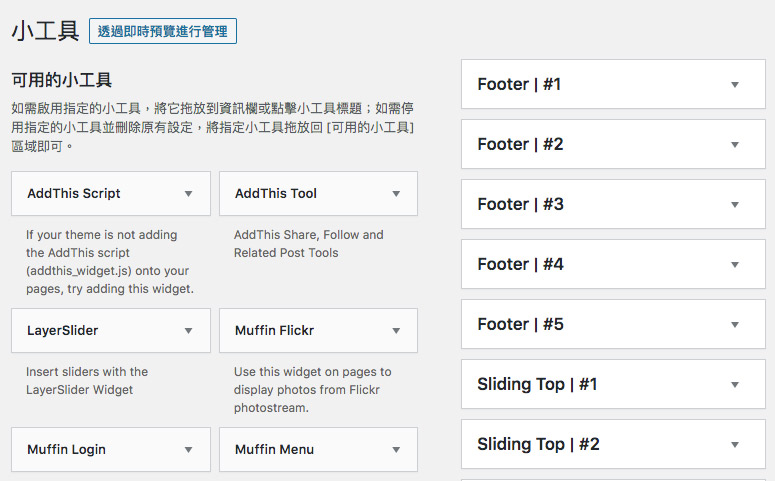Select the AddThis Script widget title

(74, 194)
